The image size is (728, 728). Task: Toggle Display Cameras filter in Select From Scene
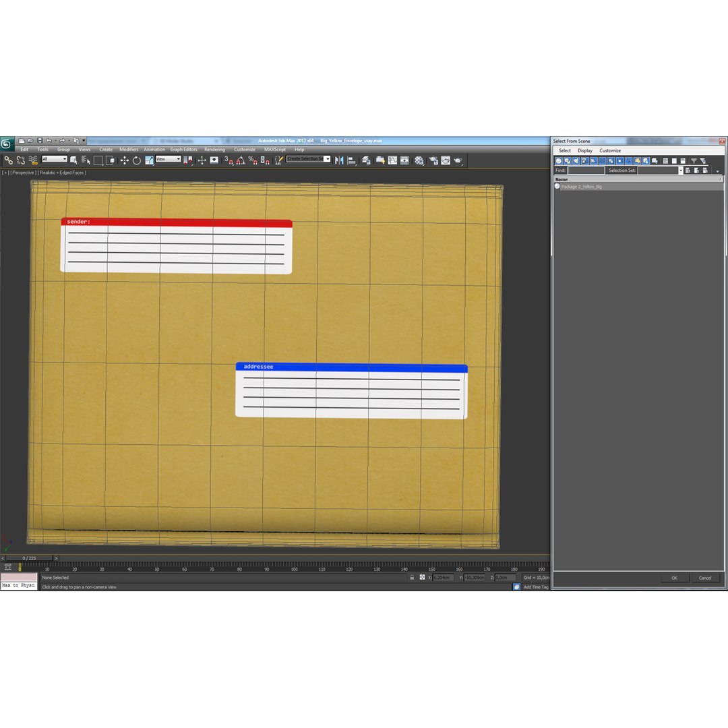tap(585, 160)
